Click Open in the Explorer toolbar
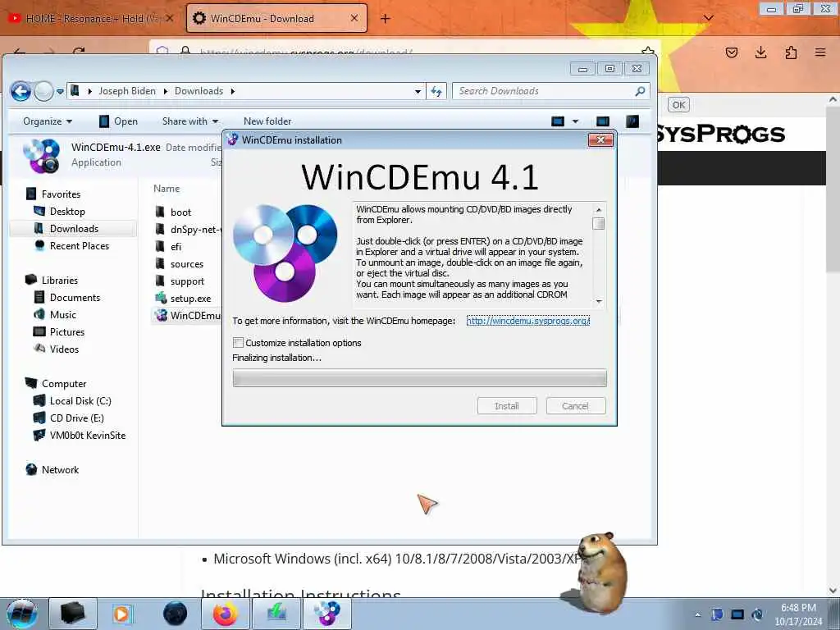 119,121
